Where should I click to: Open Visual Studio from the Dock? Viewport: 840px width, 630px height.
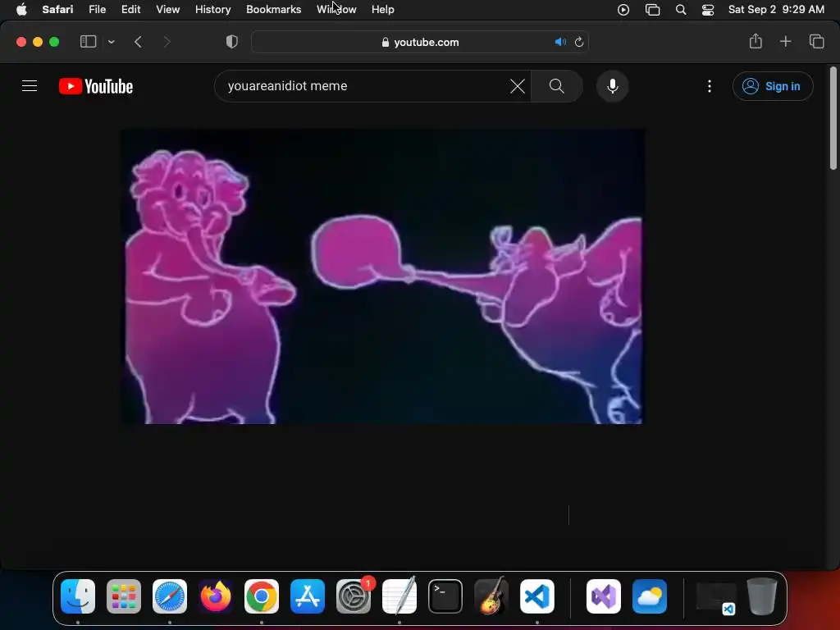(604, 596)
